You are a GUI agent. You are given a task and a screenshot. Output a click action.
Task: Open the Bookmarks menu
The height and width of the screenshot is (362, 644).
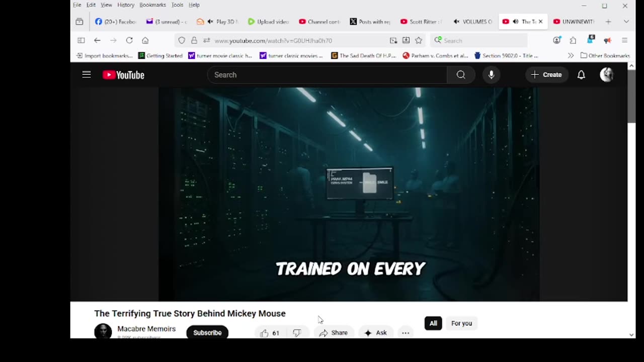[x=152, y=5]
